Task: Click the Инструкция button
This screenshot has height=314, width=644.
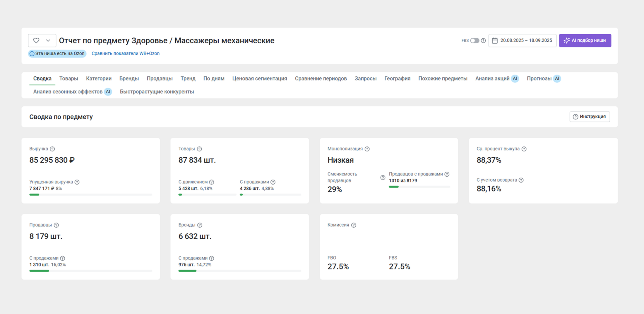Action: pyautogui.click(x=590, y=117)
